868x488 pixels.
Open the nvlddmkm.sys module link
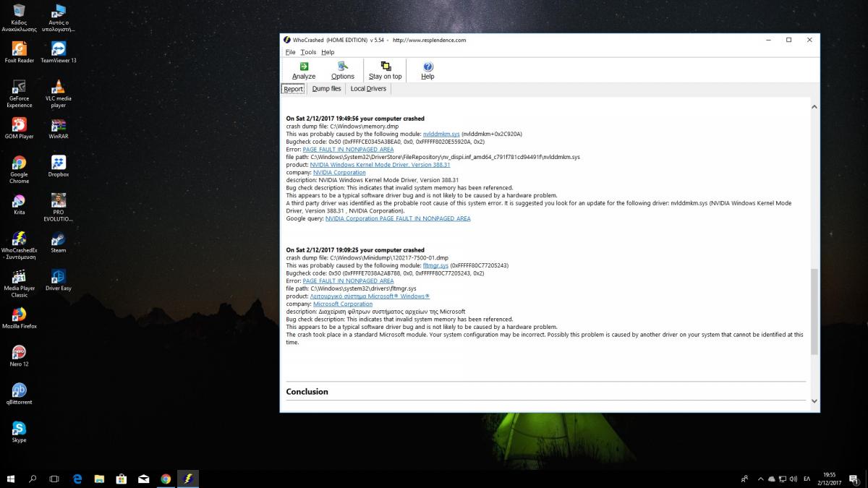pyautogui.click(x=441, y=134)
